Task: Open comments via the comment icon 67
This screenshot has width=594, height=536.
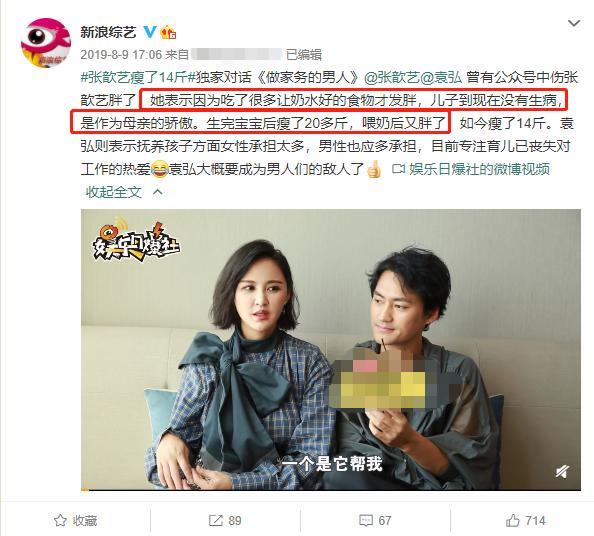Action: [375, 520]
